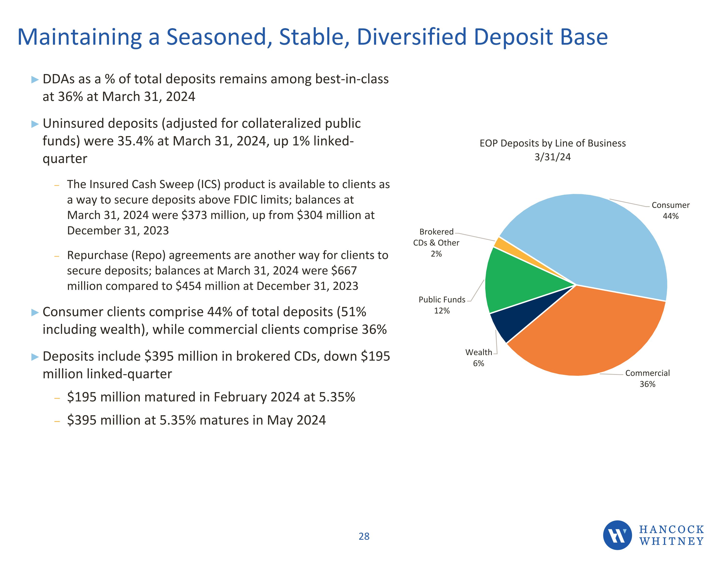Click the Commercial 36% data label
This screenshot has width=728, height=562.
(647, 378)
